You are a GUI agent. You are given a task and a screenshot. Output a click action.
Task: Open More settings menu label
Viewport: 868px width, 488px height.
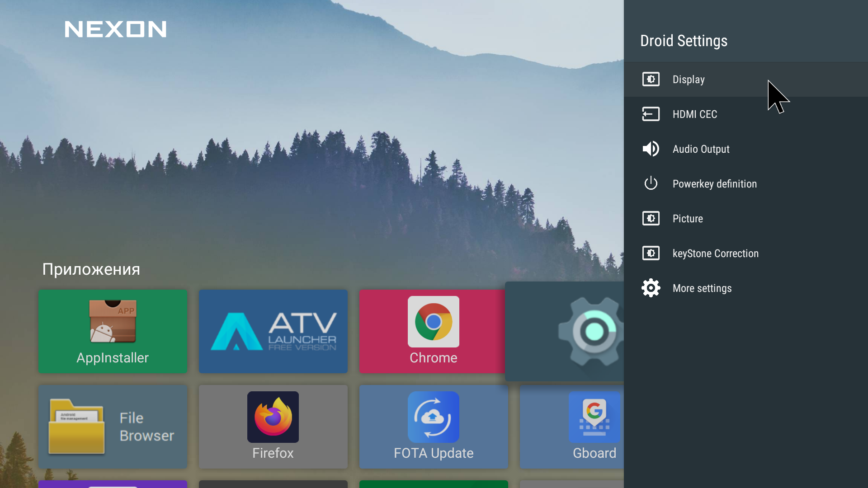click(x=702, y=288)
